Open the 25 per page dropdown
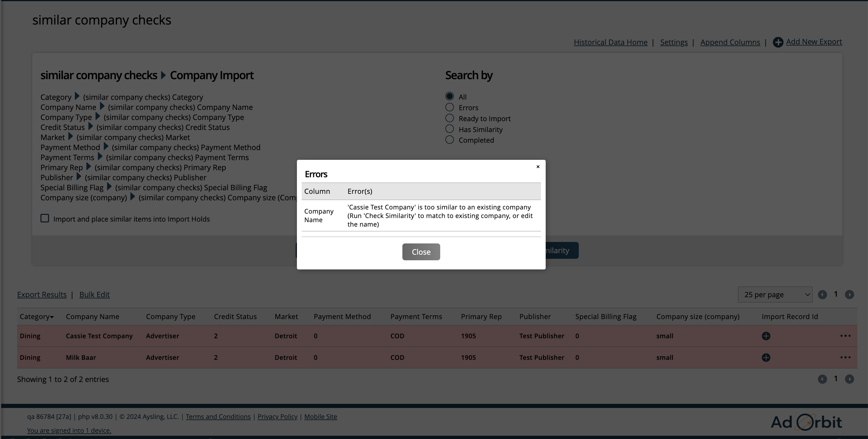Screen dimensions: 868x439 (775, 295)
